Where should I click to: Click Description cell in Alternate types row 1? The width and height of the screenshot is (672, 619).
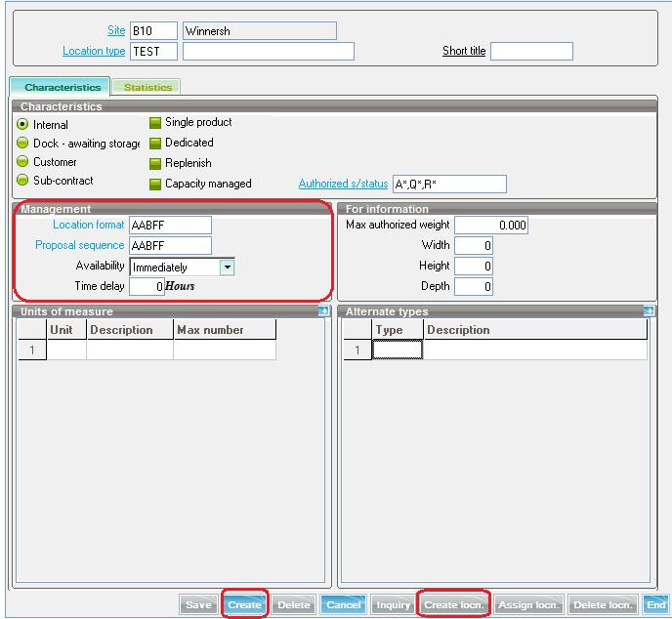(535, 350)
